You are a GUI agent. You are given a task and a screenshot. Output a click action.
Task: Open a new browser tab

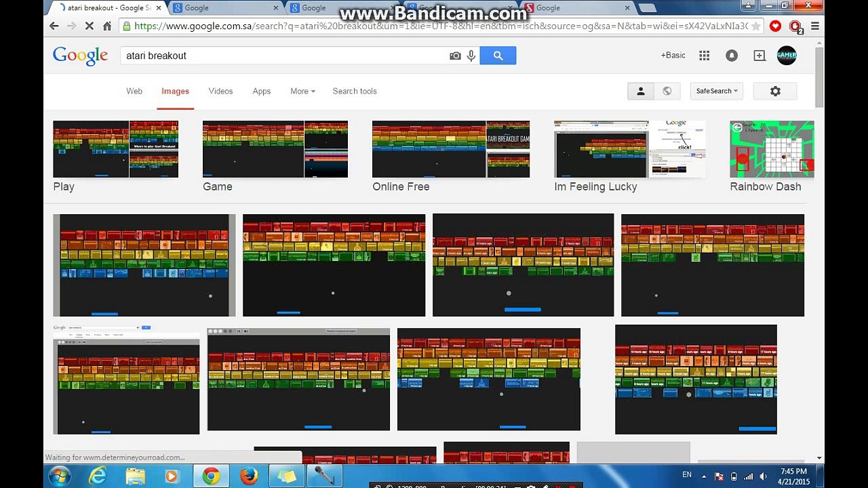tap(647, 8)
